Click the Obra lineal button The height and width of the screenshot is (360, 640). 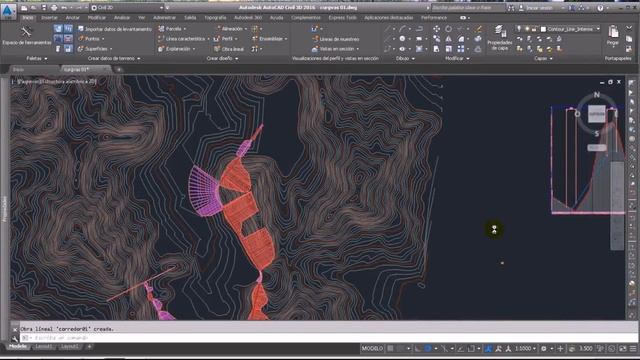(229, 49)
